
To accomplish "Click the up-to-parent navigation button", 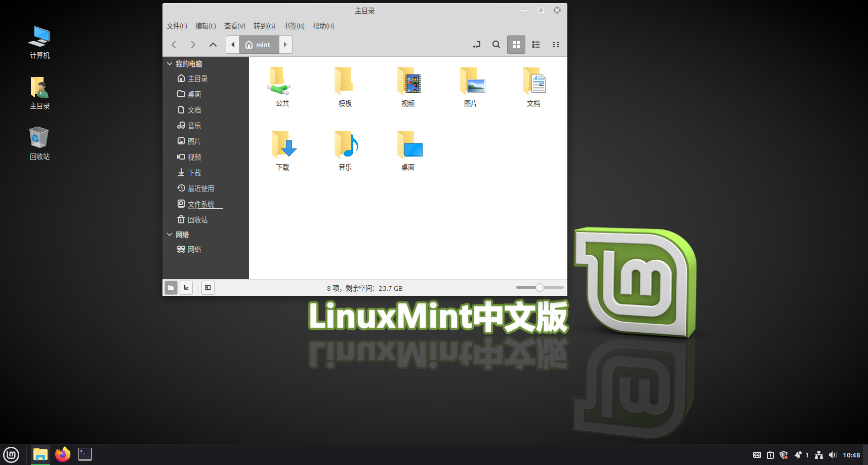I will (213, 45).
